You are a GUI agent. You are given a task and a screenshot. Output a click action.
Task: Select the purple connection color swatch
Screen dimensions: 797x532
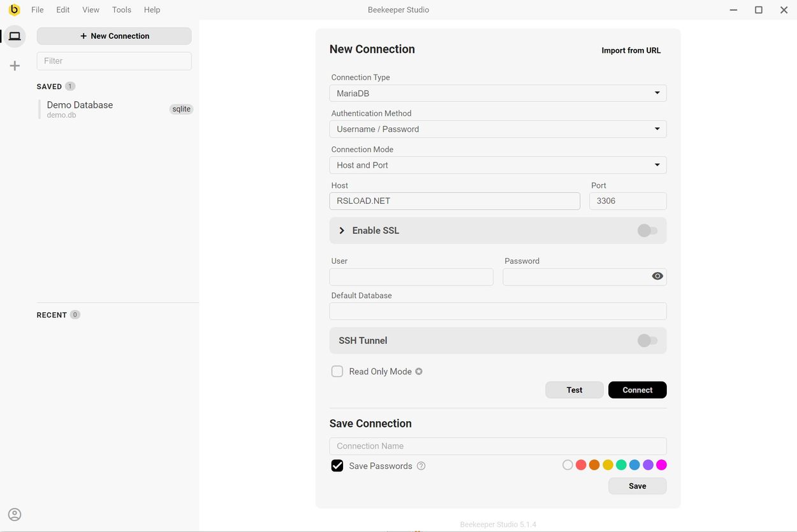[648, 465]
